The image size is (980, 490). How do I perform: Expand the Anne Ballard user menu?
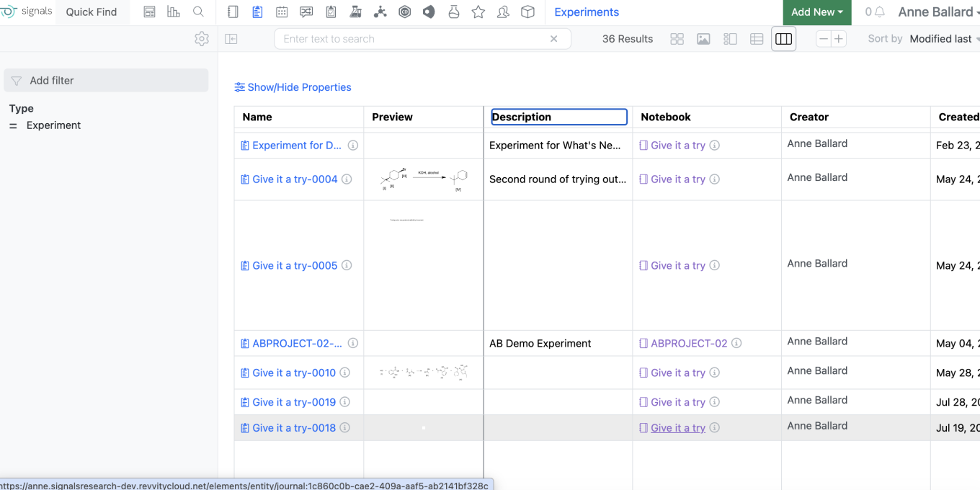click(937, 12)
